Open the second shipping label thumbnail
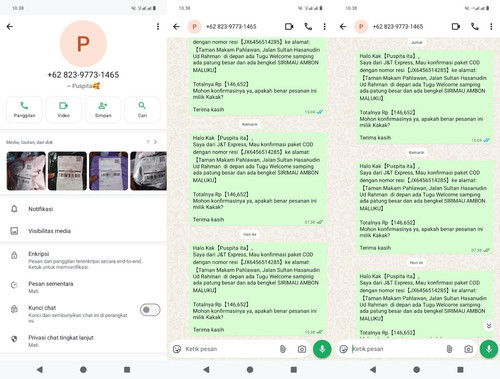The height and width of the screenshot is (379, 500). (x=67, y=171)
